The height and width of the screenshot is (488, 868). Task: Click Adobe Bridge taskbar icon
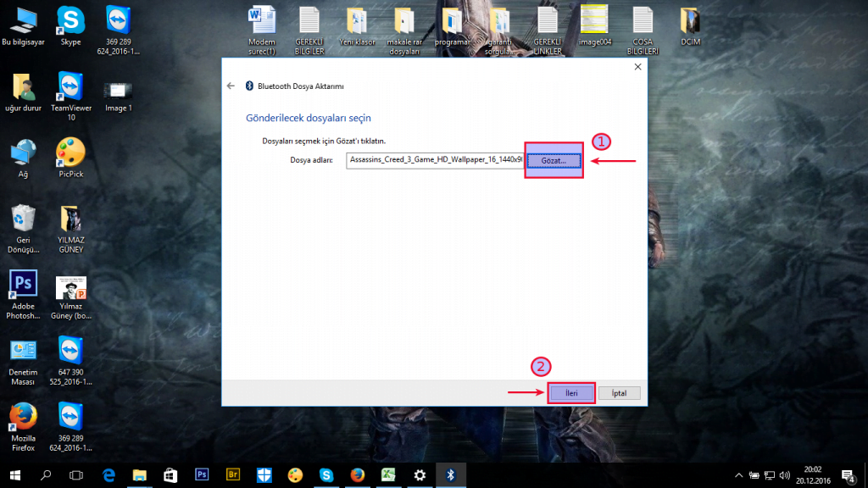[x=233, y=474]
